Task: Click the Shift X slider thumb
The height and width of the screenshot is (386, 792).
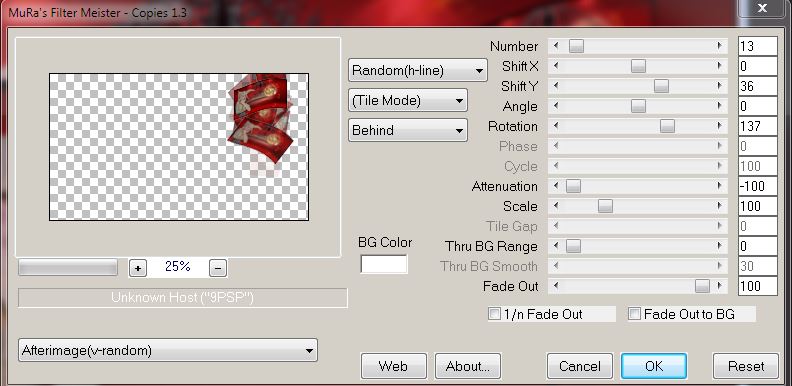Action: pyautogui.click(x=638, y=66)
